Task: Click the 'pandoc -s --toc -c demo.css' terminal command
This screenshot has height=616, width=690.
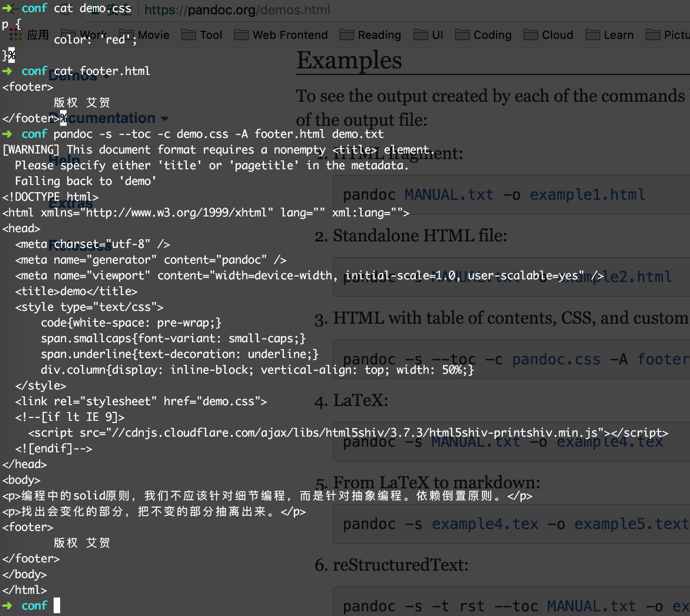Action: point(218,134)
